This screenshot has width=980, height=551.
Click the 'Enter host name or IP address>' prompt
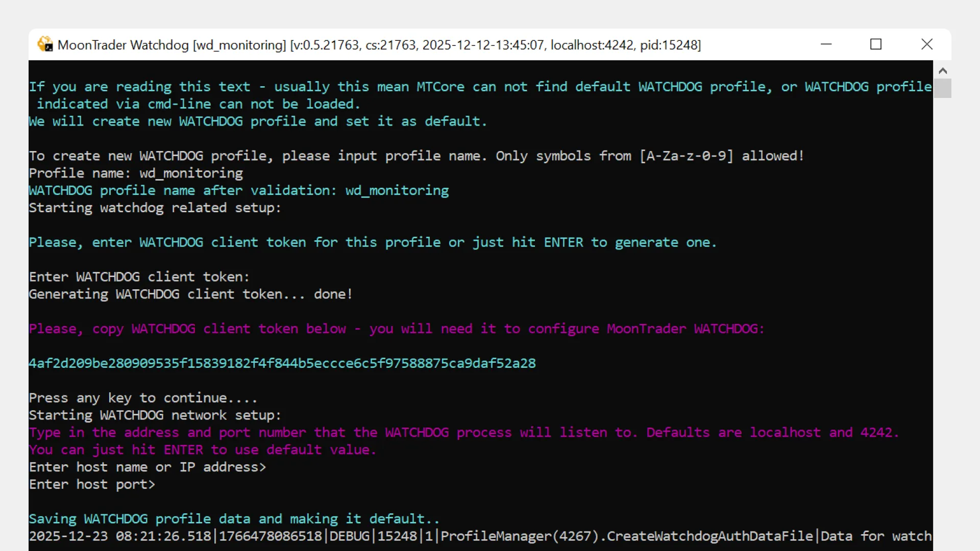click(x=147, y=467)
